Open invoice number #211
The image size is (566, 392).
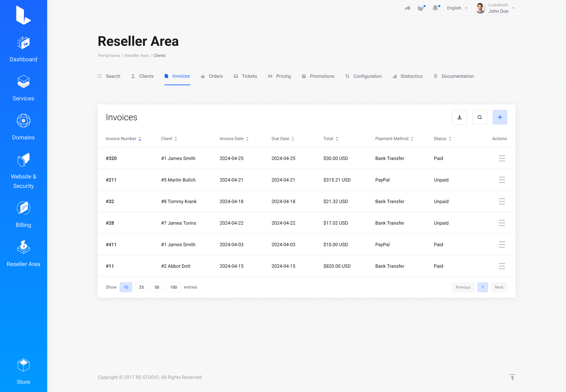[x=111, y=180]
